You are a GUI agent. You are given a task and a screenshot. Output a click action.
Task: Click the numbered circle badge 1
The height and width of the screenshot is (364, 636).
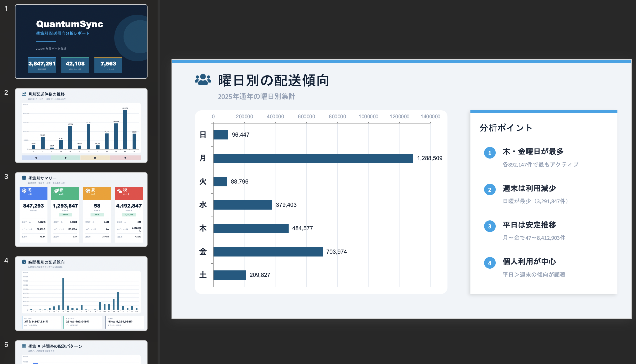click(490, 153)
